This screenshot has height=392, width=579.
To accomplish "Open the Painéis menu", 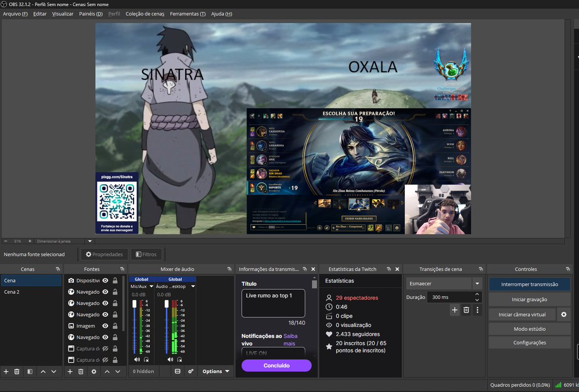I will [x=91, y=14].
